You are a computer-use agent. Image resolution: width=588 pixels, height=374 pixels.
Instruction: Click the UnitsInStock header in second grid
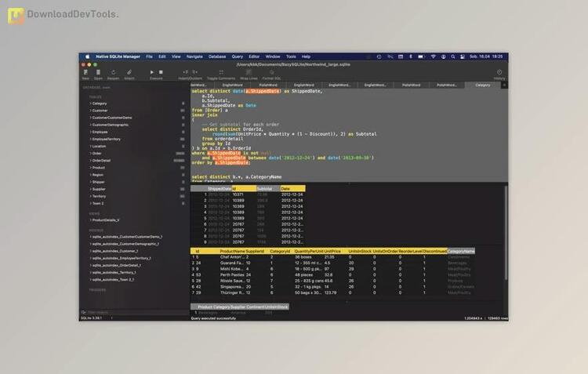pos(360,251)
